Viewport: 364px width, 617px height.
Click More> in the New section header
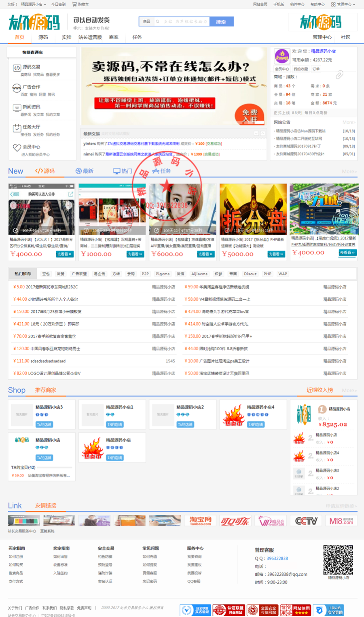(x=349, y=172)
